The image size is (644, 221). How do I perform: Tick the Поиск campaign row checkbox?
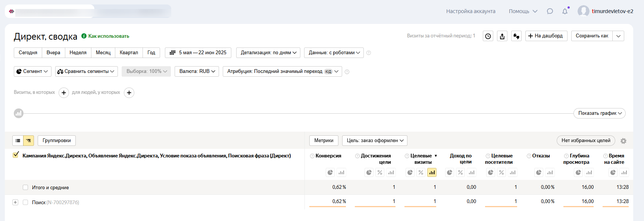(25, 202)
